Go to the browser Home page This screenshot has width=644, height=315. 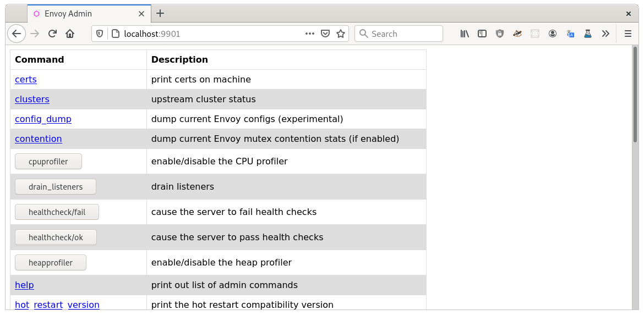click(70, 34)
